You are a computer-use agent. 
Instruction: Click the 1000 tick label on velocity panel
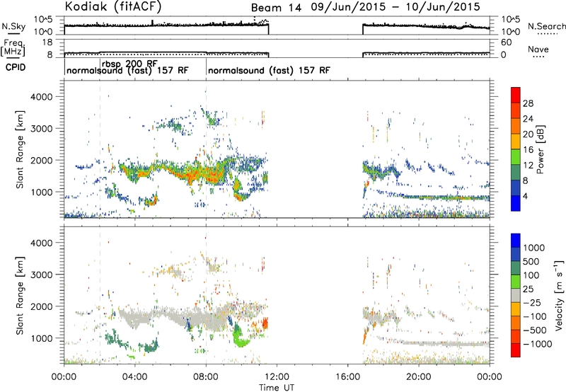coord(41,338)
